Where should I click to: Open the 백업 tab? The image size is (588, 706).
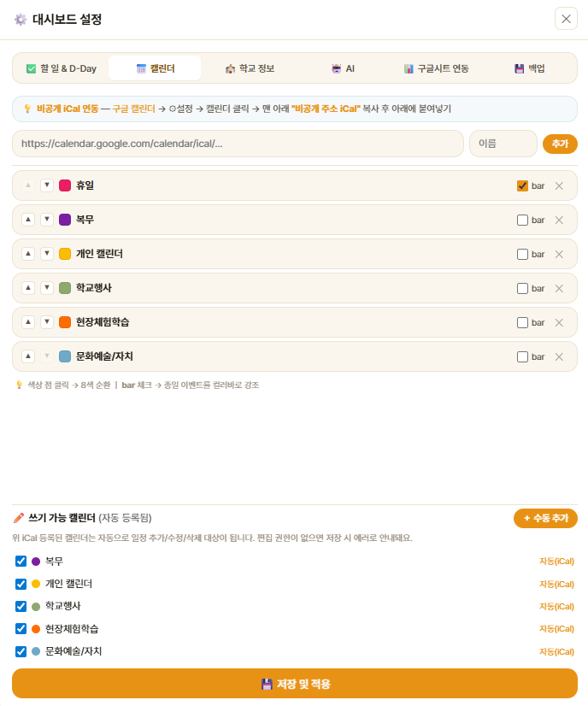click(530, 68)
